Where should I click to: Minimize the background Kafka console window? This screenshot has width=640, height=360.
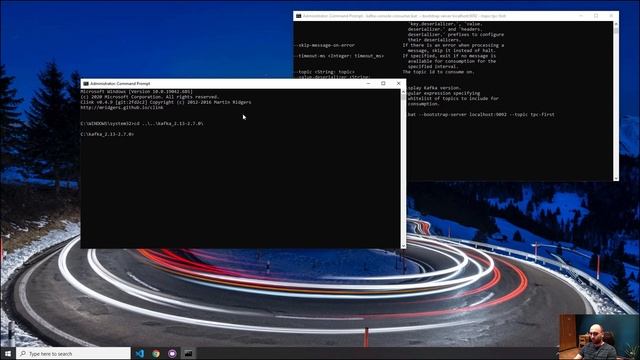[x=581, y=16]
